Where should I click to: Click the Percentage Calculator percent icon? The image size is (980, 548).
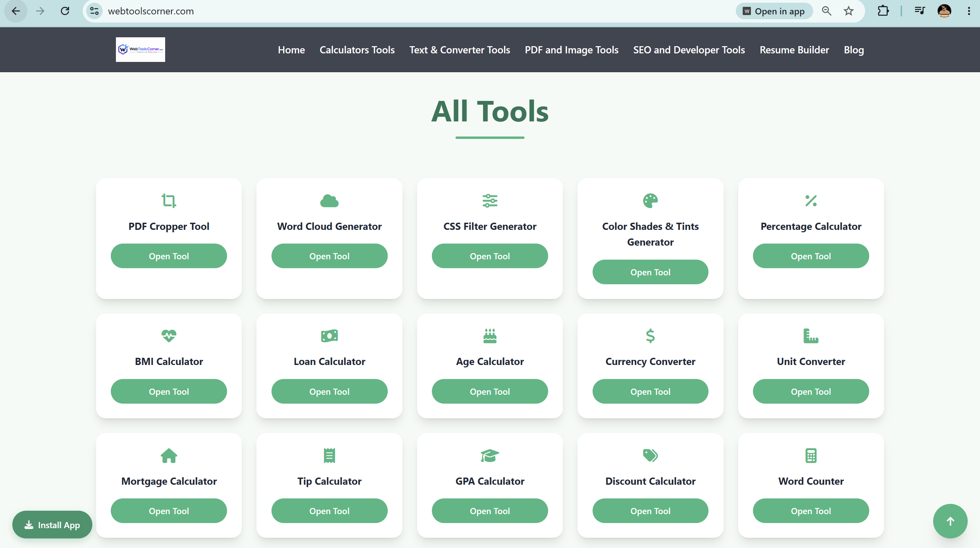[x=811, y=200]
